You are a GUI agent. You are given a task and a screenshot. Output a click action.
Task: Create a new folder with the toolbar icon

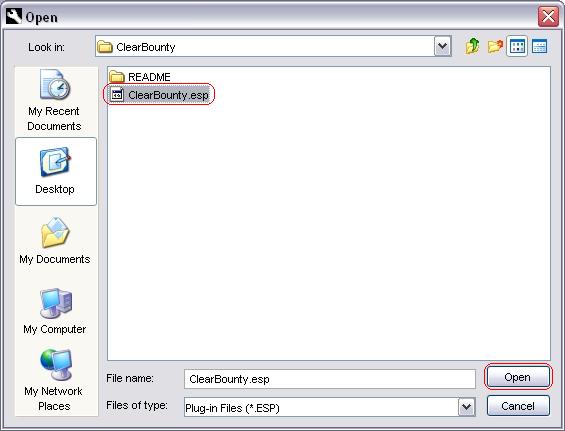[x=495, y=46]
